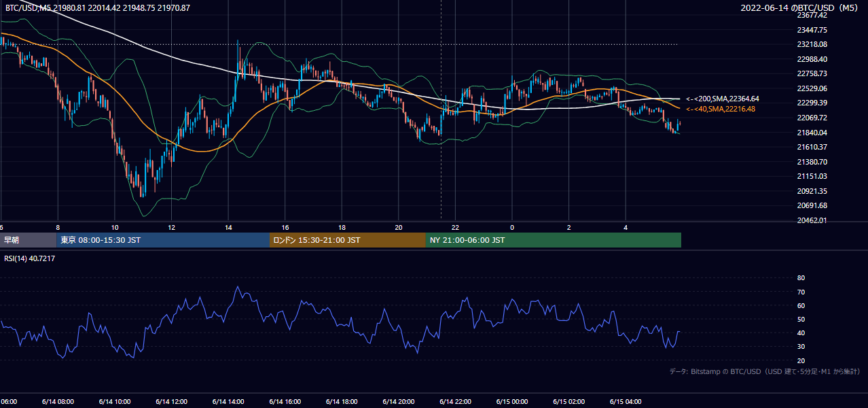Click the 6/14 08:00 date label
Screen dimensions: 868x408
[x=57, y=402]
